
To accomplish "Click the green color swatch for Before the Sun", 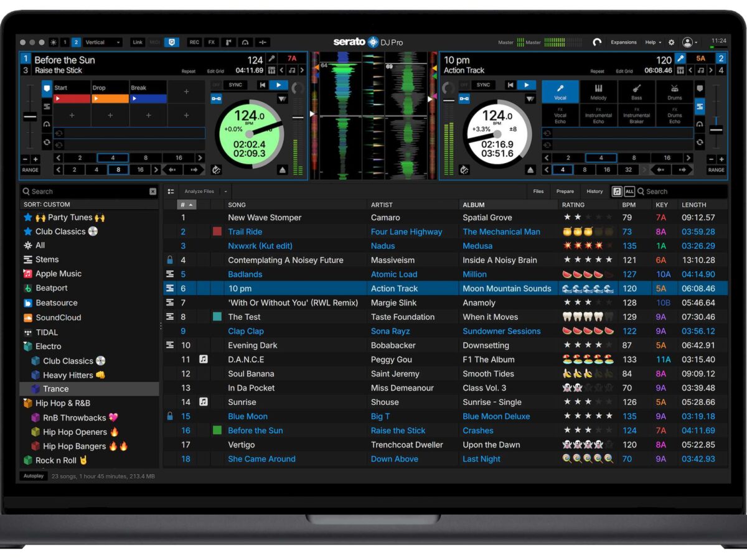I will [x=217, y=430].
